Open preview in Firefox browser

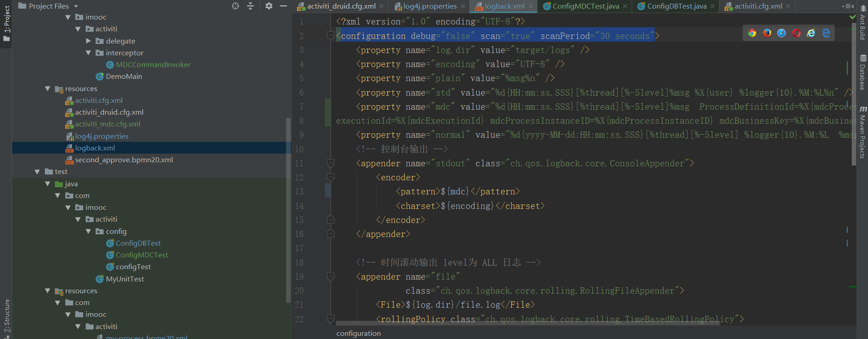[x=767, y=33]
